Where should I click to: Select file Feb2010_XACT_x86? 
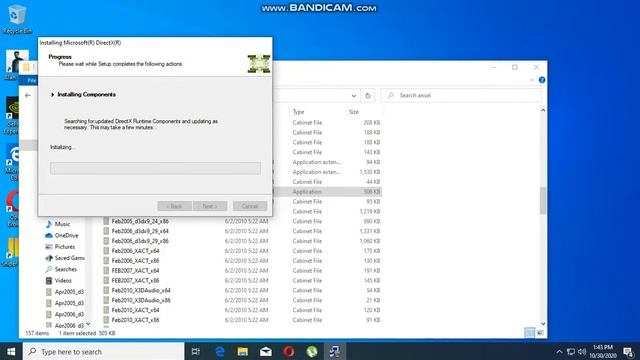tap(135, 320)
